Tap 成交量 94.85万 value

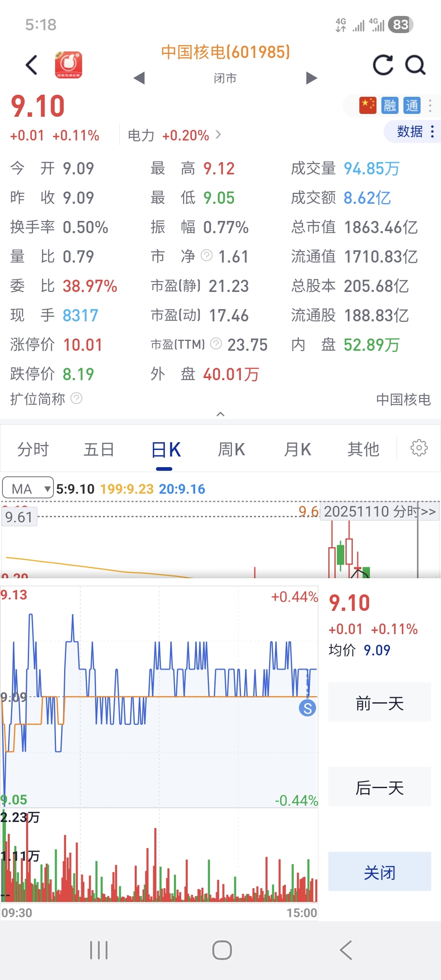click(372, 169)
